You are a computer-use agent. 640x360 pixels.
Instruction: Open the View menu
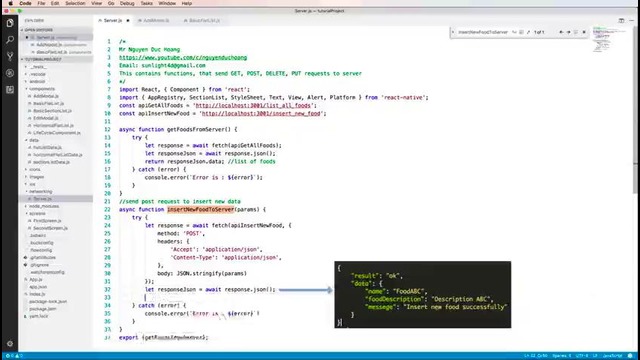[x=97, y=3]
